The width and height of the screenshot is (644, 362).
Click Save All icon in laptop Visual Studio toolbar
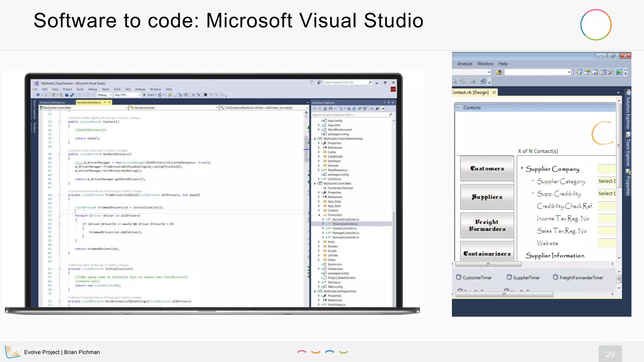point(72,95)
